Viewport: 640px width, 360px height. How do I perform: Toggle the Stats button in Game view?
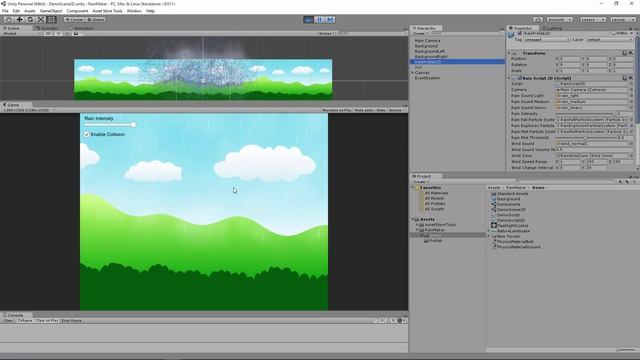click(381, 110)
